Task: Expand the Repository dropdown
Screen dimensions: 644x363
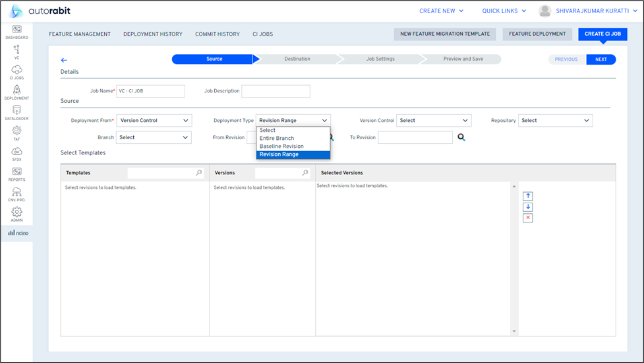Action: point(555,121)
